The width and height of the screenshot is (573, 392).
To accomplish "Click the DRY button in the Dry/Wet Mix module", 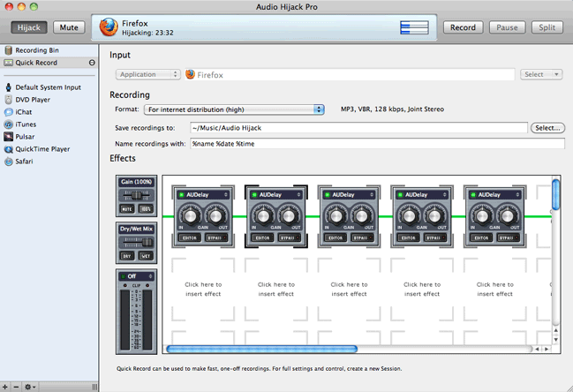I will pos(127,256).
